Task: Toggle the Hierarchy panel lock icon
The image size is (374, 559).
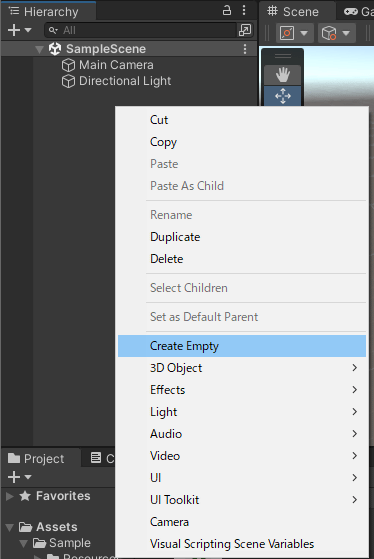Action: (x=227, y=10)
